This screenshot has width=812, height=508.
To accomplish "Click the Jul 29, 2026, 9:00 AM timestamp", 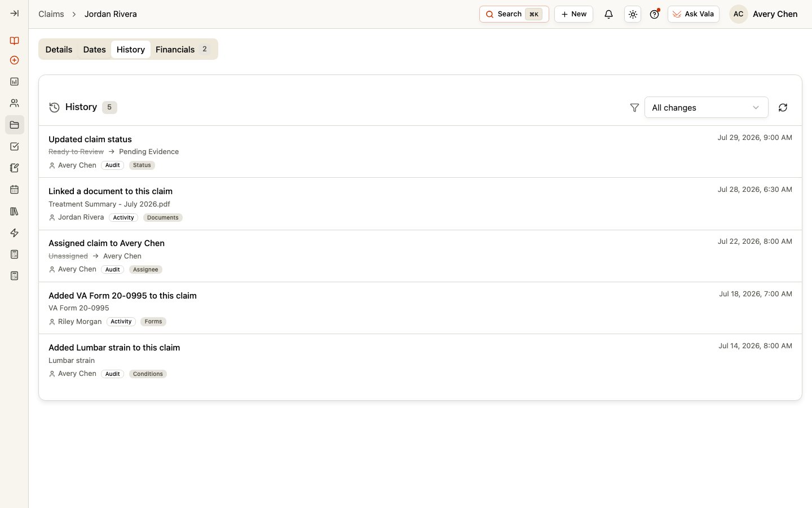I will (754, 137).
